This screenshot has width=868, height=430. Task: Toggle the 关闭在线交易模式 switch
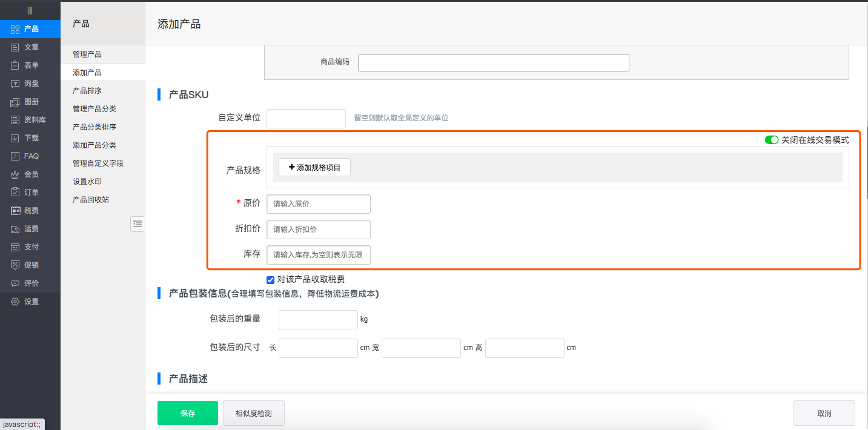pos(771,140)
